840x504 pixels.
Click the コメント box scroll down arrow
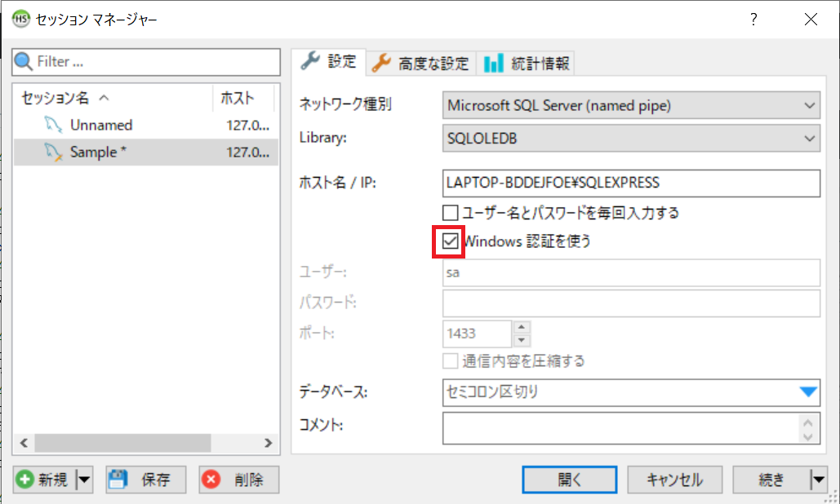pos(808,436)
